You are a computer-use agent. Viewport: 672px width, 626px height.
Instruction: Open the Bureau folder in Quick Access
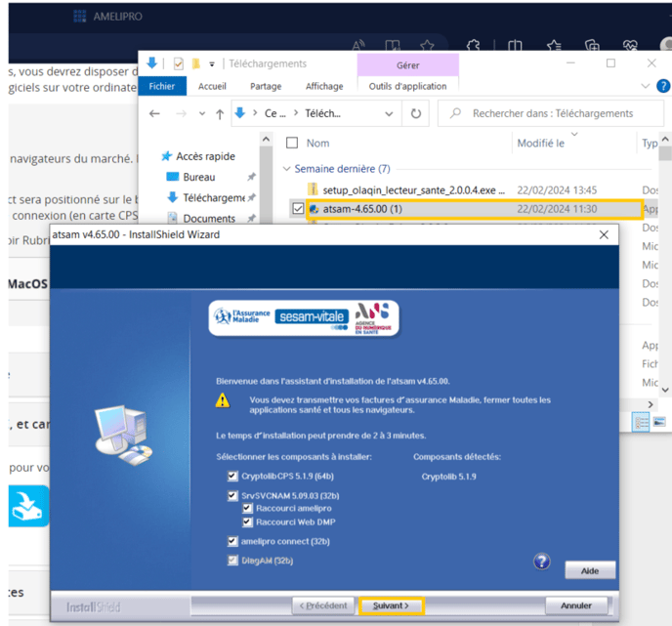pos(198,177)
